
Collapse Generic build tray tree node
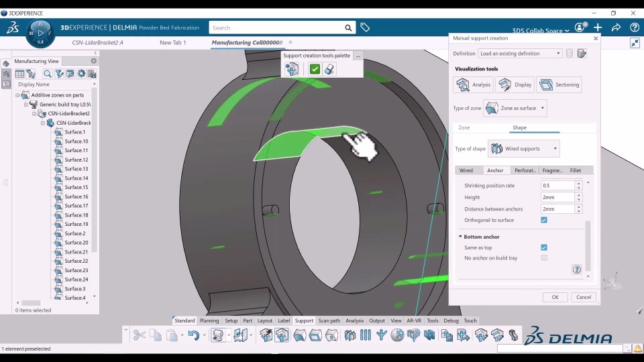26,105
